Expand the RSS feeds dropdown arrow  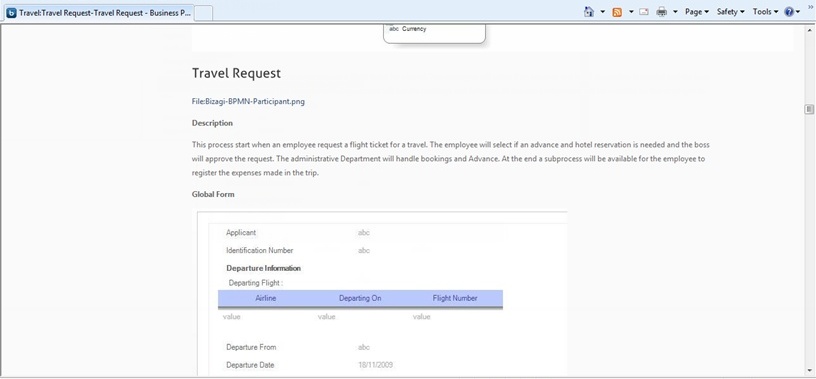coord(631,11)
